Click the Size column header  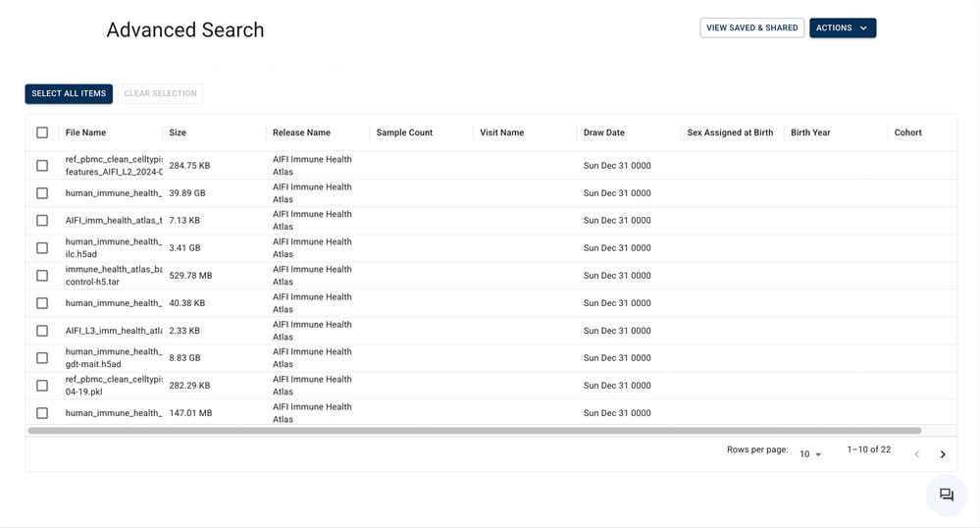click(x=178, y=132)
